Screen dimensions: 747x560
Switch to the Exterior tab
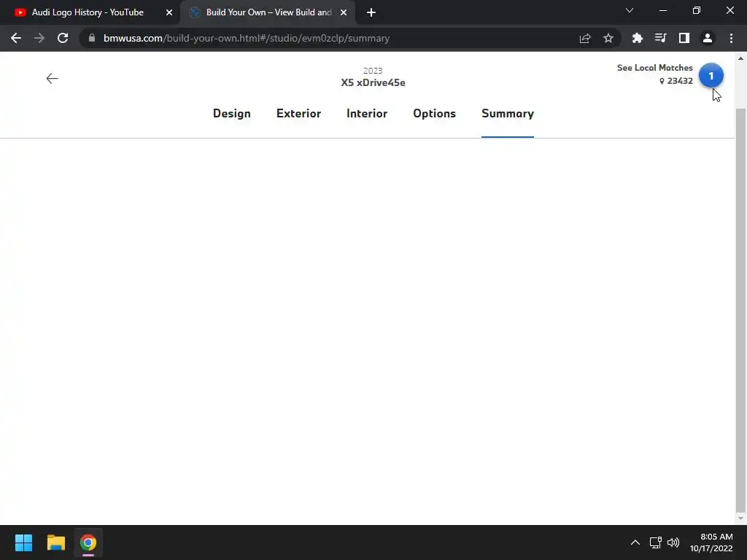(298, 113)
